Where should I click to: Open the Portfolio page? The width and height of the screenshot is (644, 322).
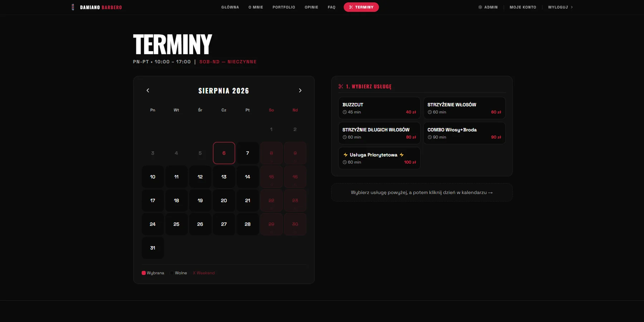[284, 7]
